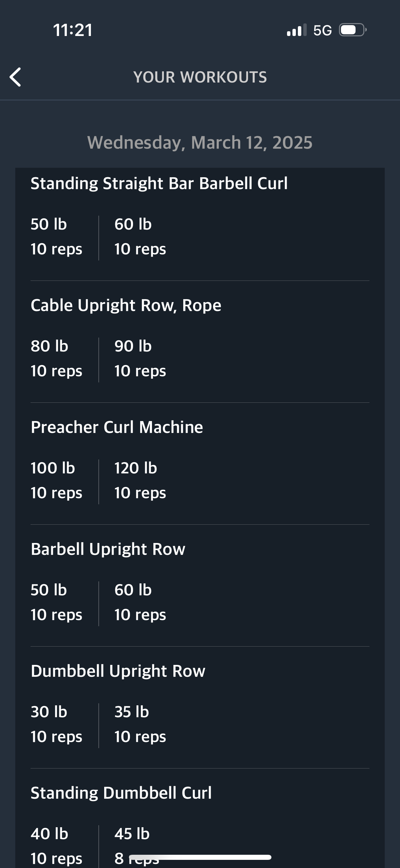Tap the home indicator bar
400x868 pixels.
pos(200,857)
